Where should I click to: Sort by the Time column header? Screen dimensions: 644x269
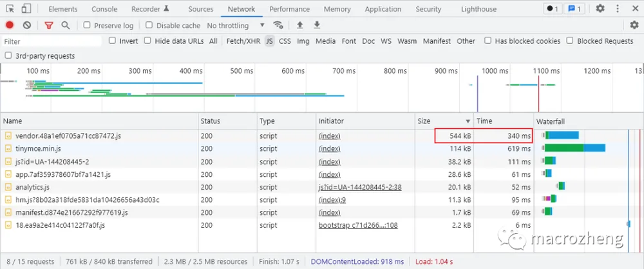(504, 121)
